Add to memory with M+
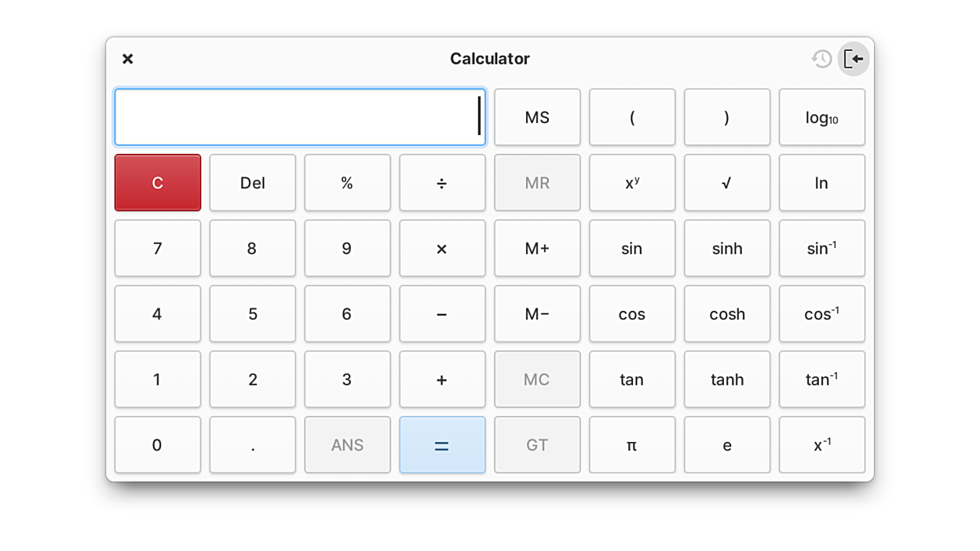 537,249
